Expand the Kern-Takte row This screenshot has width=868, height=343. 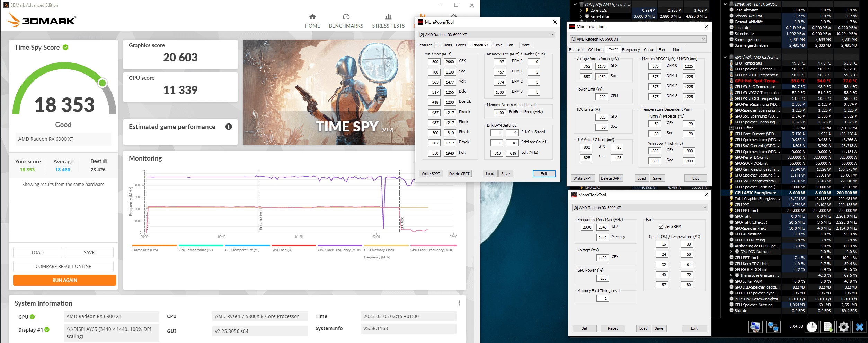coord(581,16)
